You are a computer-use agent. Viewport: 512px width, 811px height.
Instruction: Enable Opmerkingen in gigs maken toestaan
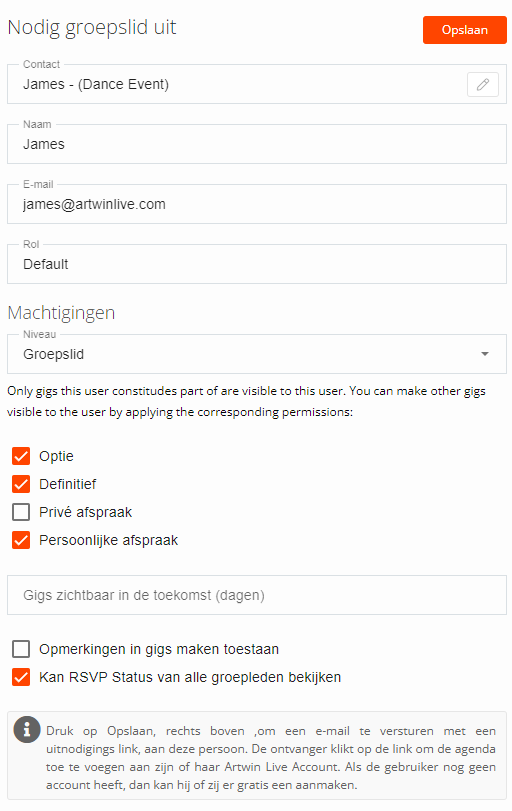[21, 649]
